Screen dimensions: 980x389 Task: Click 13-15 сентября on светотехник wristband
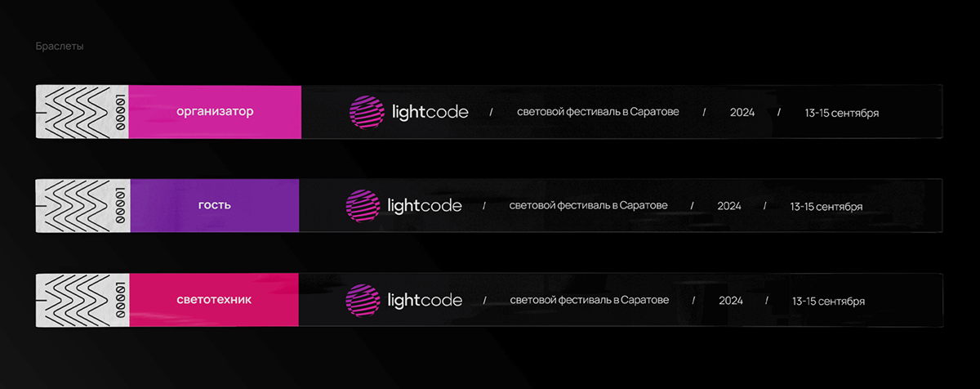tap(828, 302)
